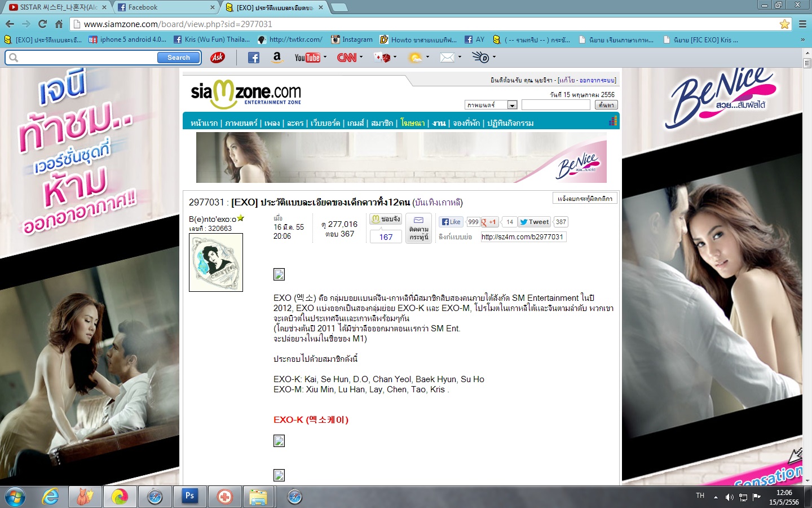Click the บันเทิงเกาหลี category link
This screenshot has height=508, width=812.
438,202
